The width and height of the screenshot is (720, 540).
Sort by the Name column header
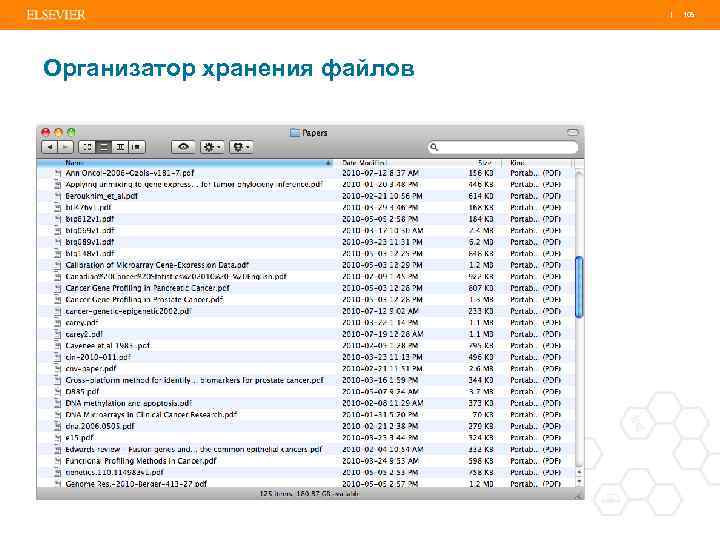(184, 163)
